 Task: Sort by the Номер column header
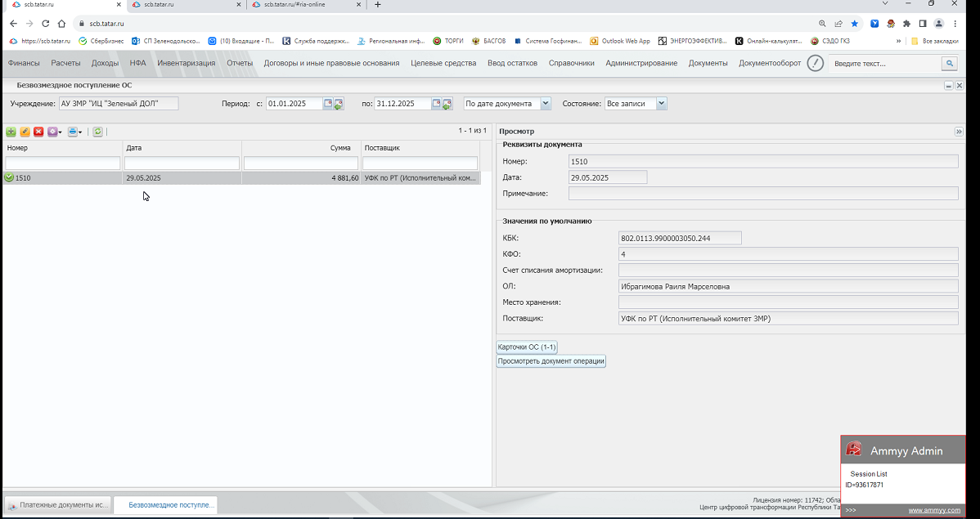coord(62,148)
